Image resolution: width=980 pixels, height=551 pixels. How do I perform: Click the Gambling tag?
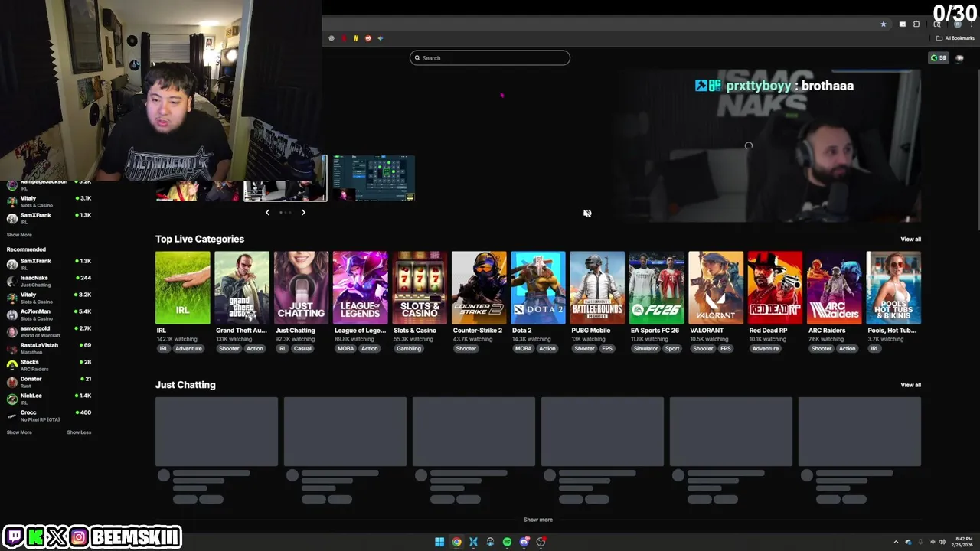pyautogui.click(x=409, y=349)
